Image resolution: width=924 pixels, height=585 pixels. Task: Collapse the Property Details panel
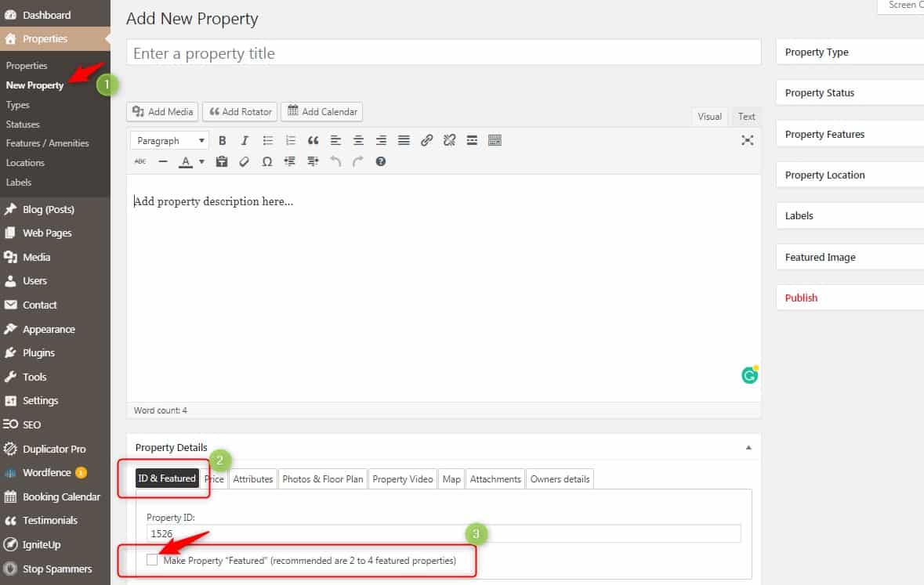click(748, 448)
